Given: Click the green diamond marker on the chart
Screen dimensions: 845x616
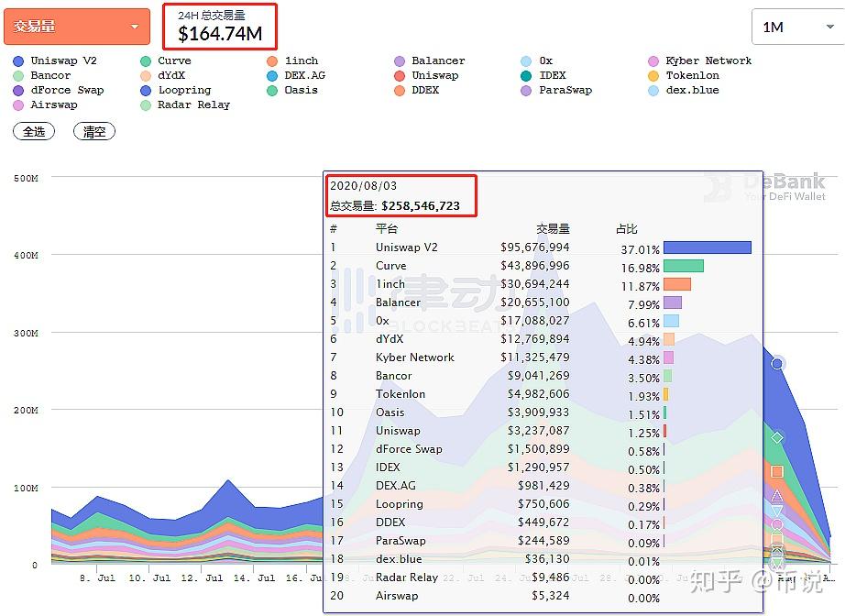Looking at the screenshot, I should point(776,437).
